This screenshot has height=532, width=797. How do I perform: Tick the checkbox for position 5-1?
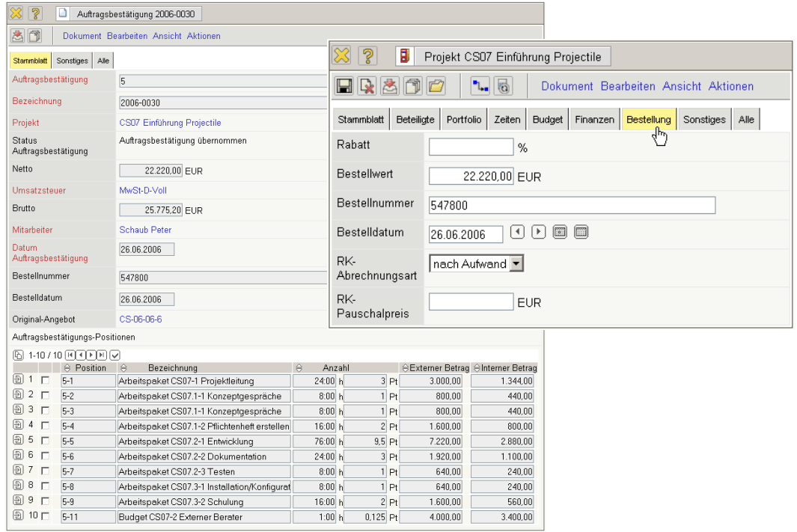point(46,381)
